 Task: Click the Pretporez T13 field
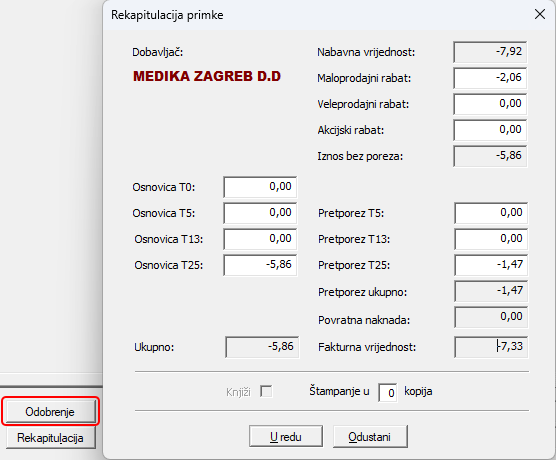point(491,239)
